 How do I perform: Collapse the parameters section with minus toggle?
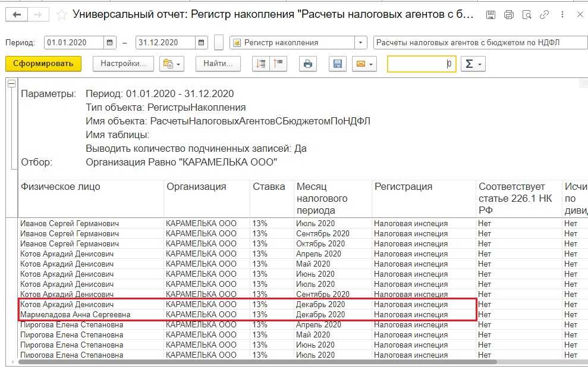coord(11,84)
